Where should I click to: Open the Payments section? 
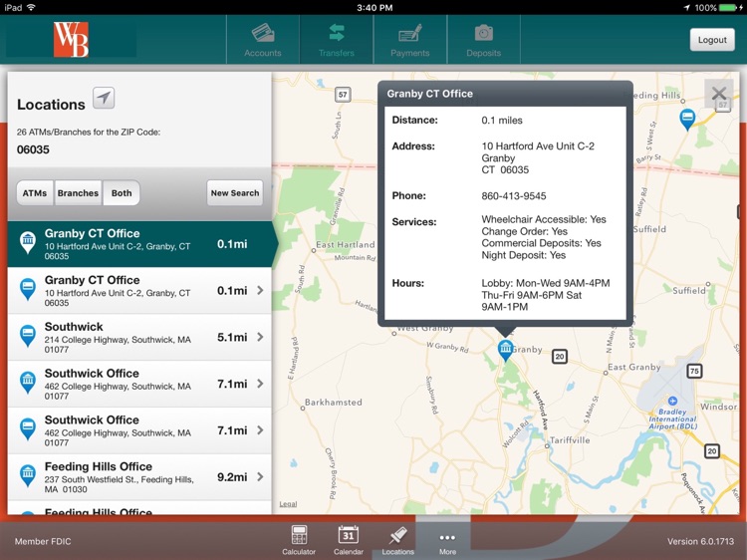pyautogui.click(x=409, y=40)
